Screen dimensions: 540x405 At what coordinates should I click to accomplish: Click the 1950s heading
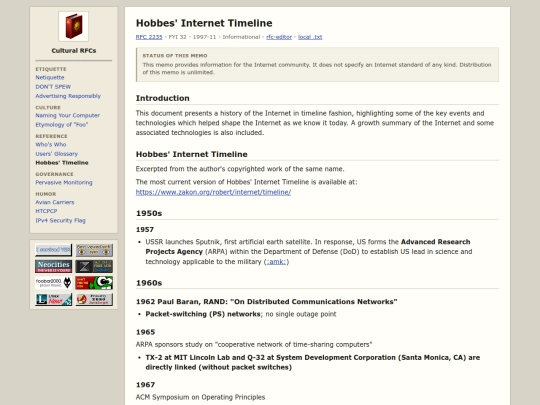[149, 213]
